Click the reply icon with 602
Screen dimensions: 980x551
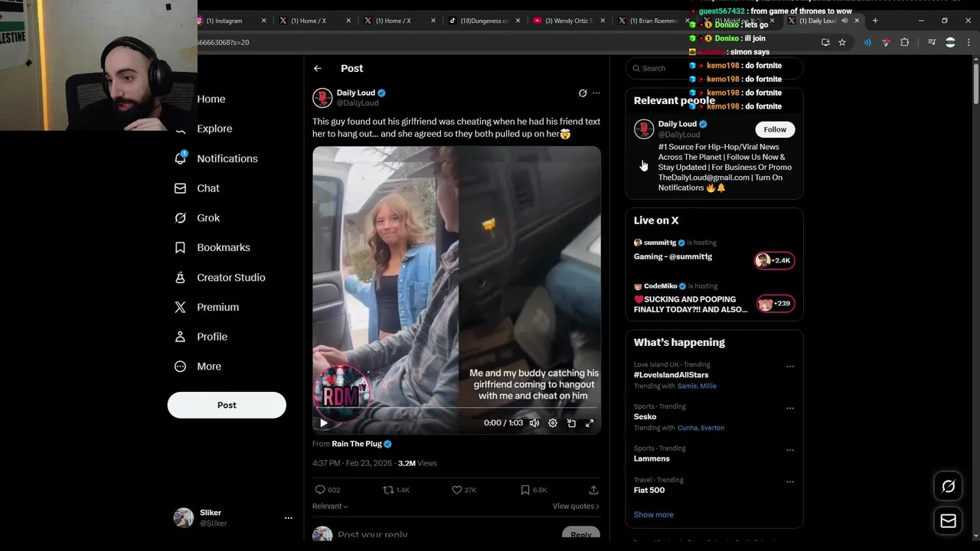pyautogui.click(x=320, y=490)
